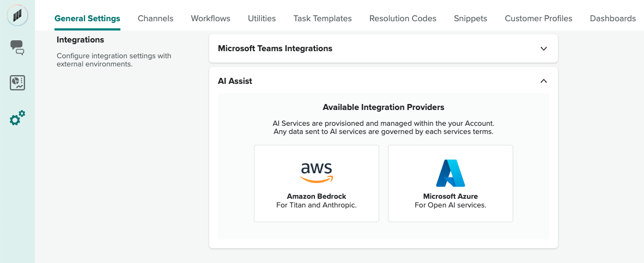Screen dimensions: 644x263
Task: Open the Dashboards tab
Action: [612, 19]
